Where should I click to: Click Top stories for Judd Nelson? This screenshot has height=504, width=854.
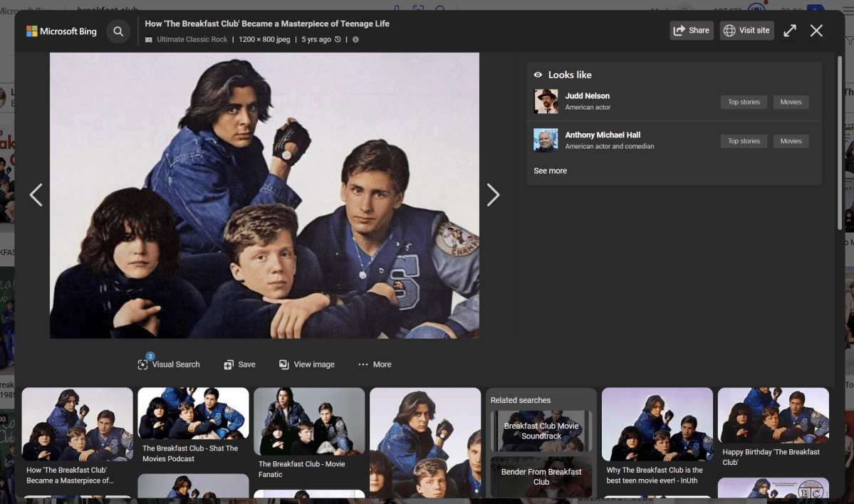click(744, 102)
